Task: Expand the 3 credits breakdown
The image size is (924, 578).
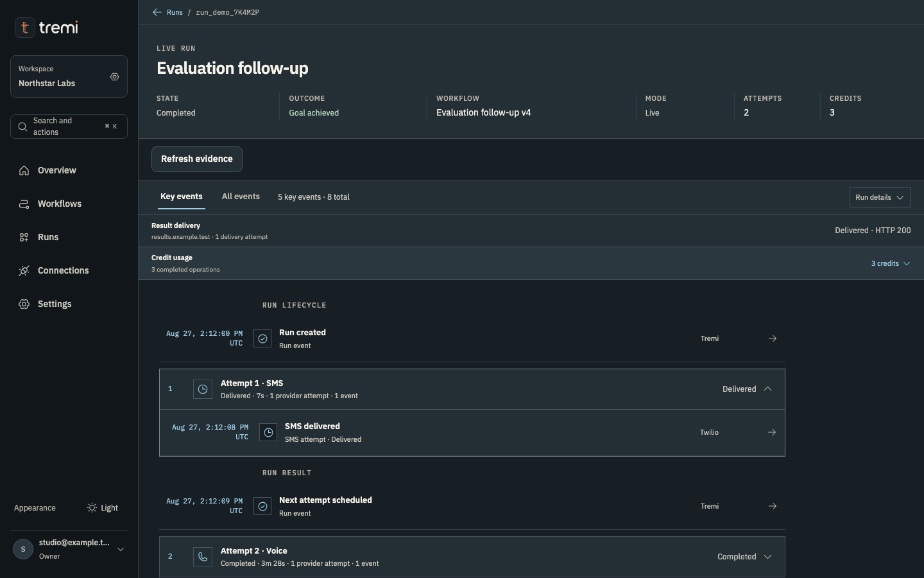Action: coord(891,263)
